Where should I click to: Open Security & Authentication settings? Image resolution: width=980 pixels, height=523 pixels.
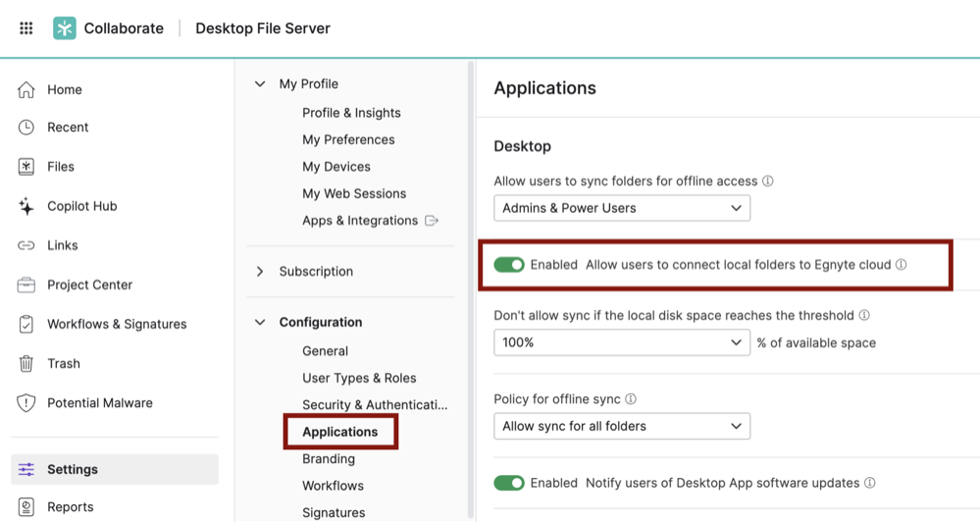click(x=375, y=405)
